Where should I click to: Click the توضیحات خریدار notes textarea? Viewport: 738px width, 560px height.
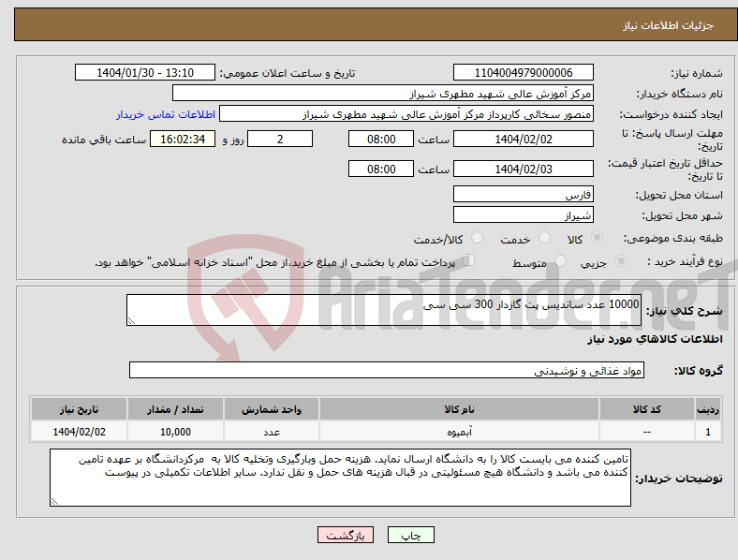click(x=340, y=478)
